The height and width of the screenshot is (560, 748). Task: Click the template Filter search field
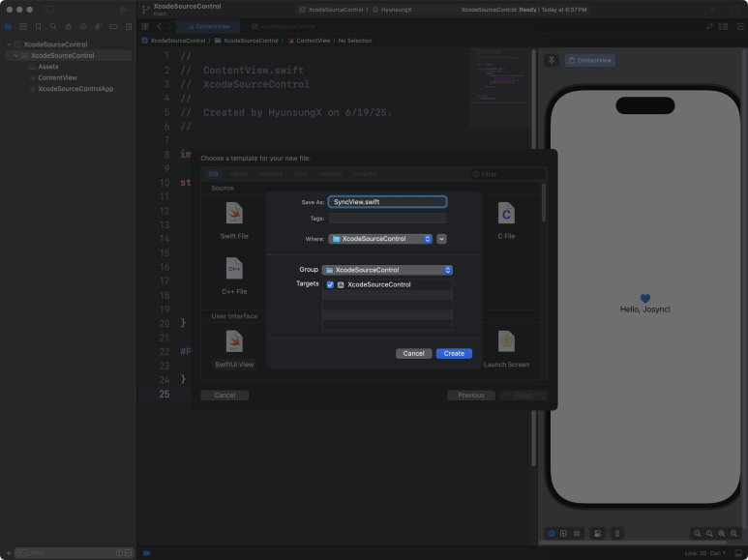508,174
